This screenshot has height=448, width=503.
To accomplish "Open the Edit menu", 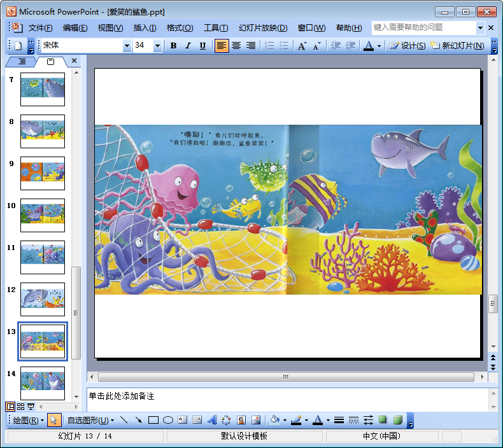I will click(x=75, y=28).
